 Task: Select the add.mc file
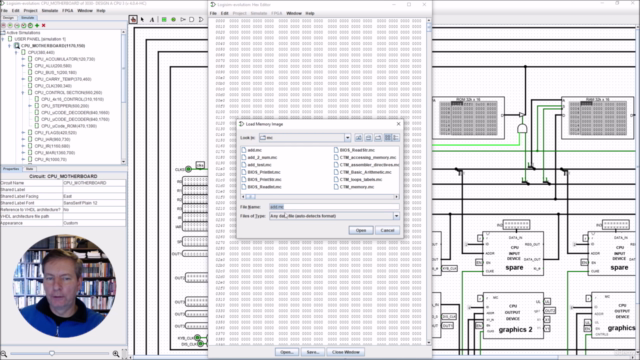[x=251, y=150]
